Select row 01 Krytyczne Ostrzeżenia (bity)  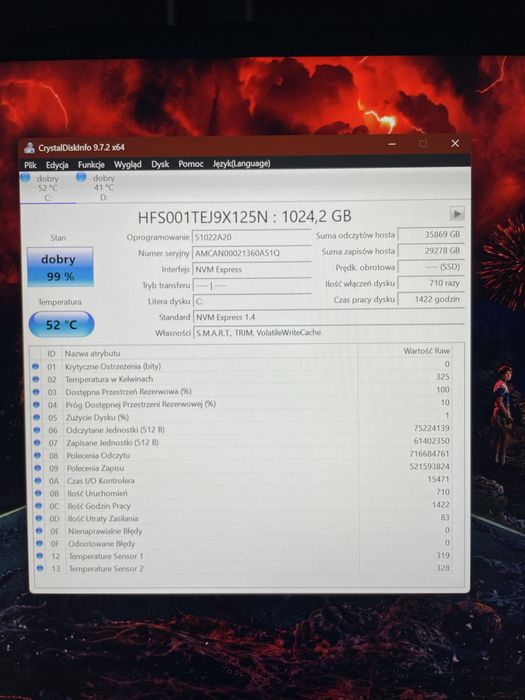point(242,366)
